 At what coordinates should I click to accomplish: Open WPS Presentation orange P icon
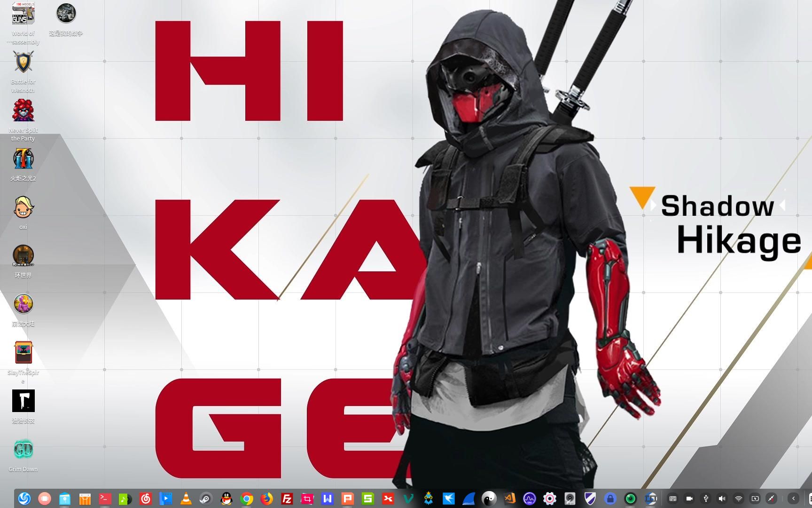(348, 498)
